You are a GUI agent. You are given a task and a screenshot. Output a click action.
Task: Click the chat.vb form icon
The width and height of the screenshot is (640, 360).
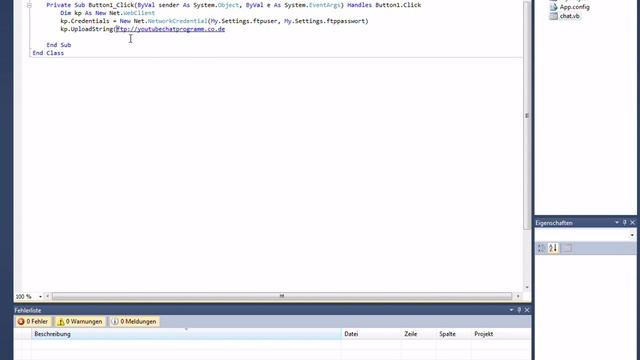(553, 16)
